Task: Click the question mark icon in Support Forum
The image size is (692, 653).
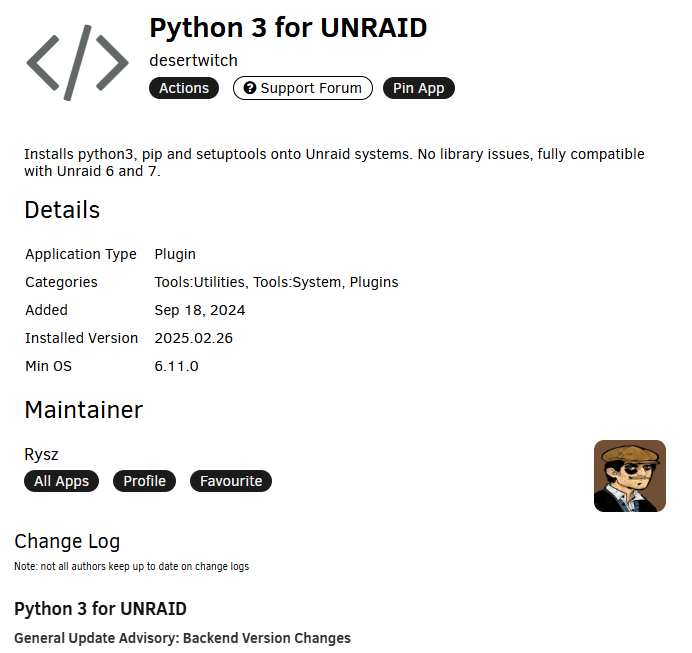Action: tap(250, 88)
